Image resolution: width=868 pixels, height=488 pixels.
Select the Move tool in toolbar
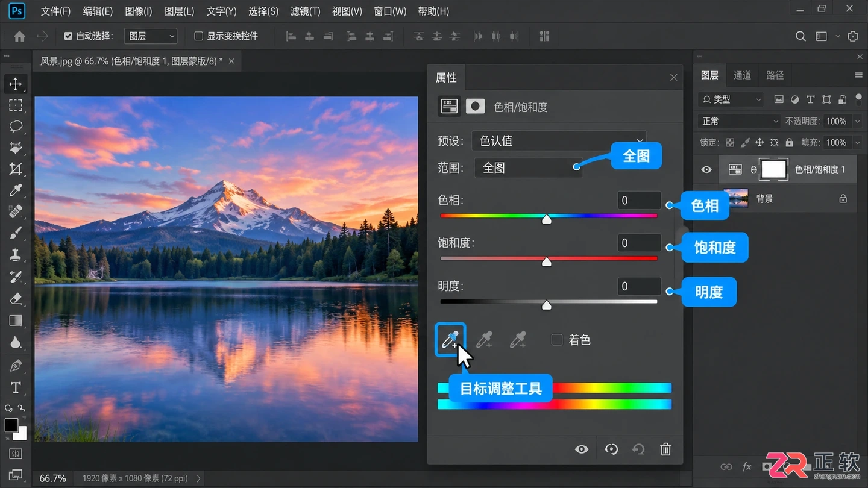tap(16, 84)
